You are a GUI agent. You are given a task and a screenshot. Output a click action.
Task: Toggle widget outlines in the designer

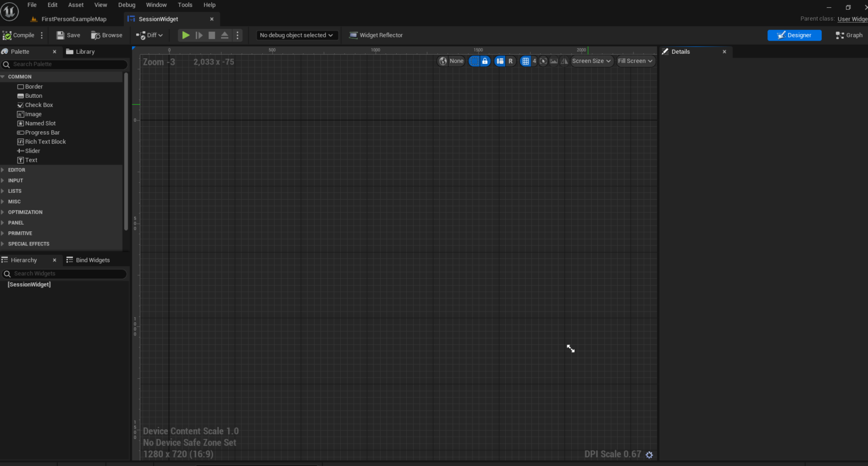(x=474, y=61)
